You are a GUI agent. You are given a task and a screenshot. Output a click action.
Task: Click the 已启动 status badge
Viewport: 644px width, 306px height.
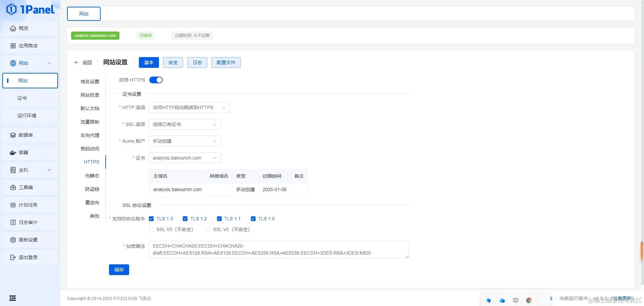tap(146, 36)
